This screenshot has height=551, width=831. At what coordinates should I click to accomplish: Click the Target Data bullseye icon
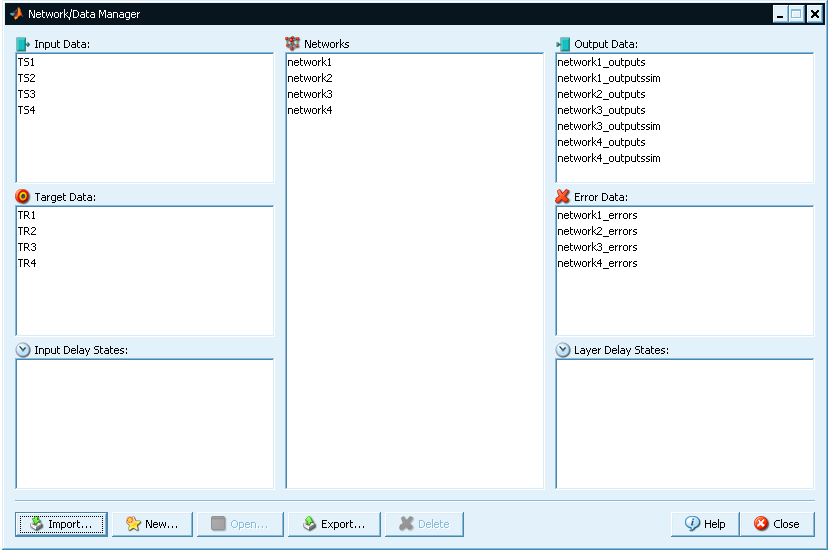click(23, 197)
